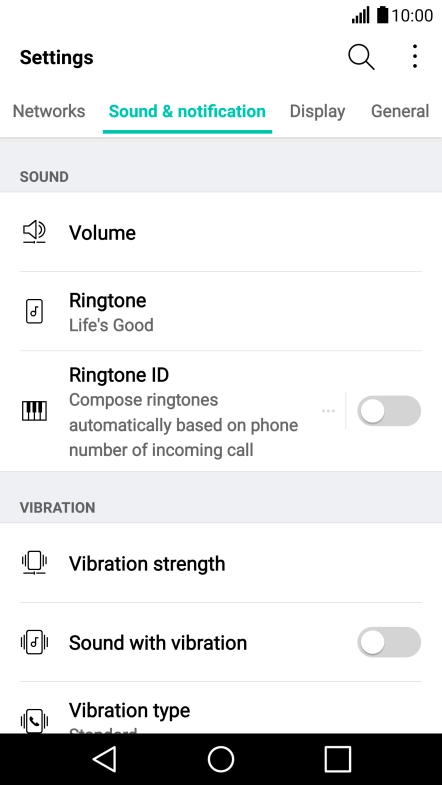Open the General tab

tap(400, 111)
